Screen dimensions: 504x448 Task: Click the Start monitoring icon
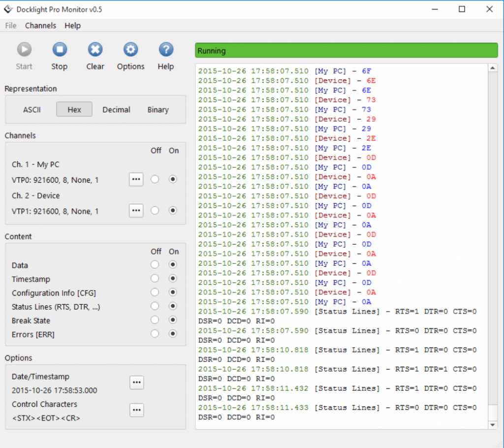click(x=24, y=49)
